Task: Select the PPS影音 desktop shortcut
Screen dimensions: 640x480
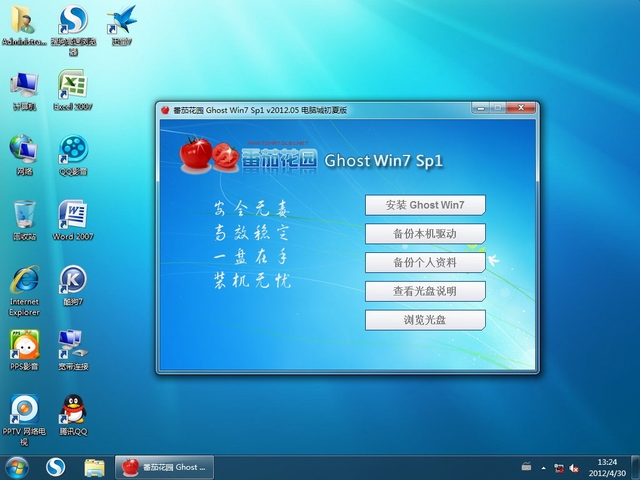Action: pos(24,350)
